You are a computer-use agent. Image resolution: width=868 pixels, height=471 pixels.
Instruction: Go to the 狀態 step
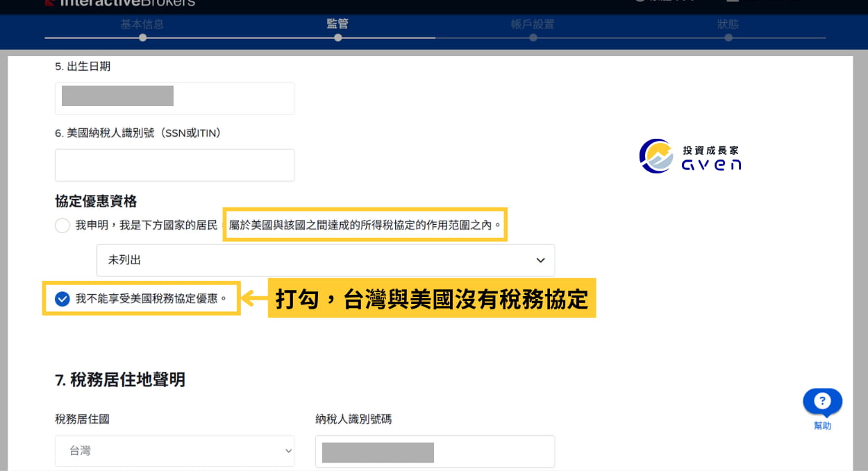coord(728,24)
